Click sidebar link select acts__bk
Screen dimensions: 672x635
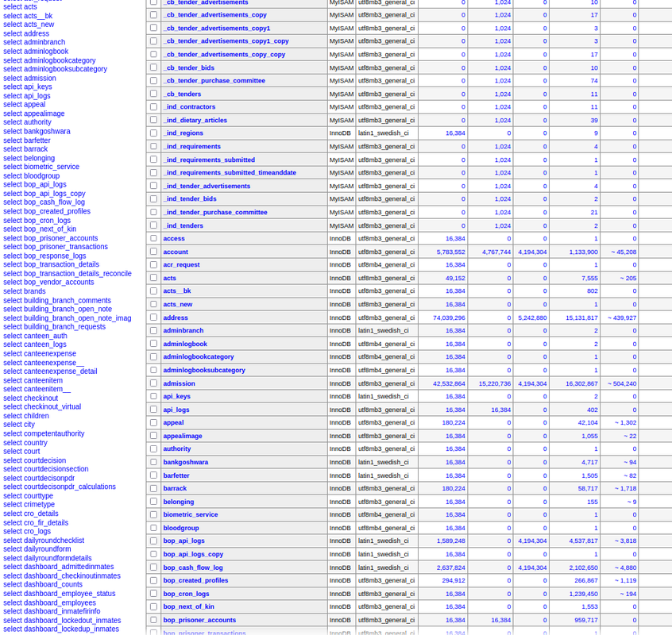(28, 16)
